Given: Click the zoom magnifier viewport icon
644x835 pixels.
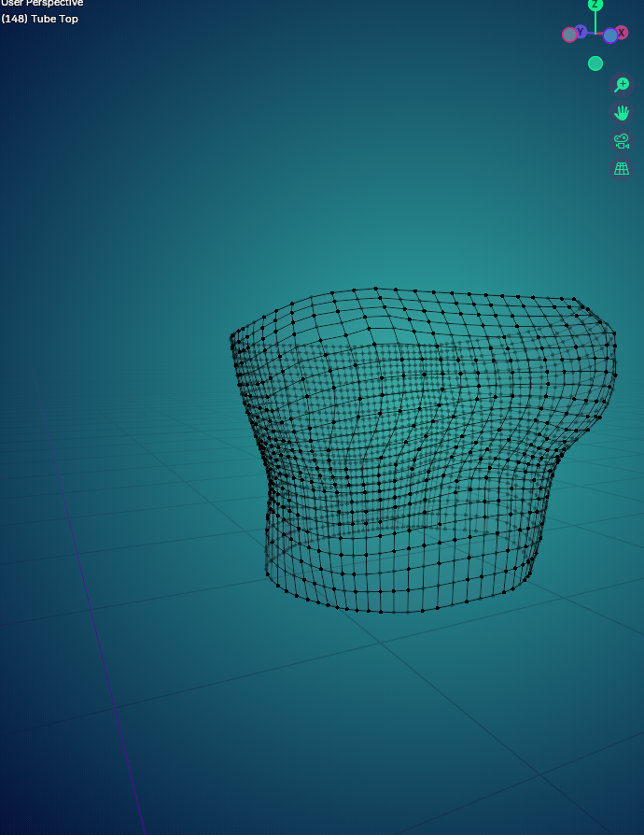Looking at the screenshot, I should (x=621, y=85).
